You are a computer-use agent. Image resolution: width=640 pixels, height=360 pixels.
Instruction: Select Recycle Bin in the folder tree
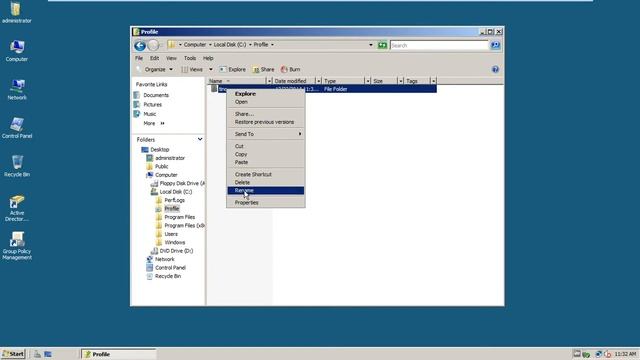[163, 276]
